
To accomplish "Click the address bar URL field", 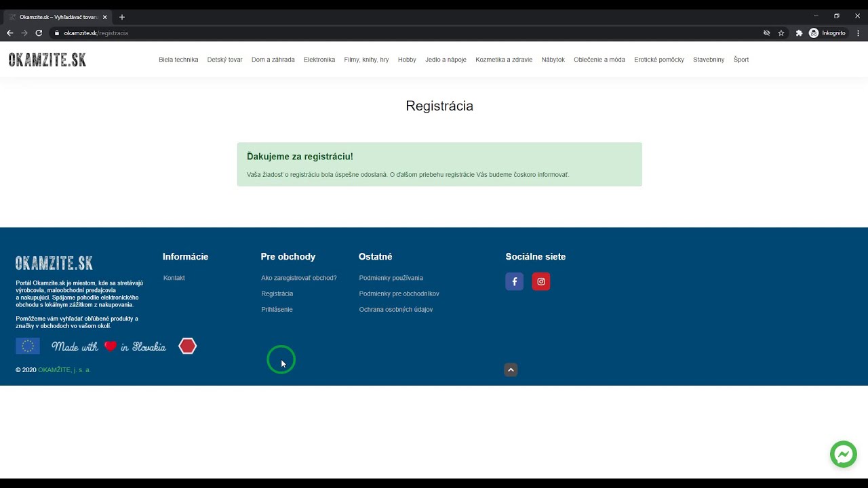I will 407,33.
